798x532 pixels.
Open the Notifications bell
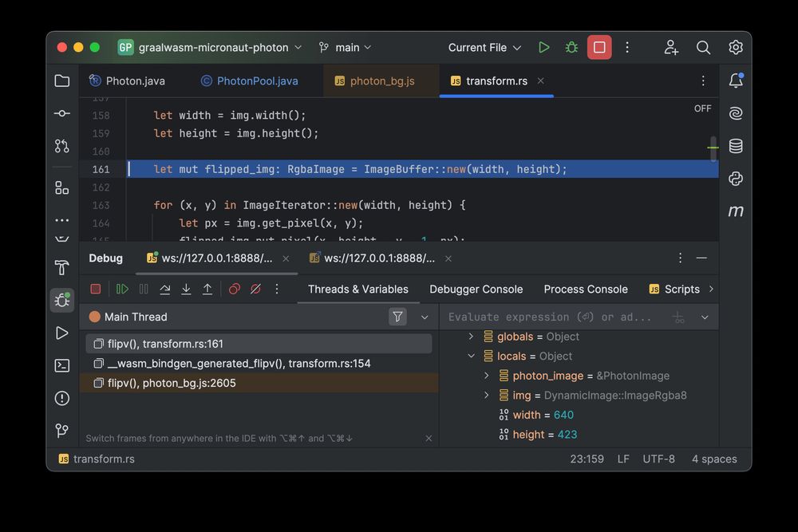[736, 81]
